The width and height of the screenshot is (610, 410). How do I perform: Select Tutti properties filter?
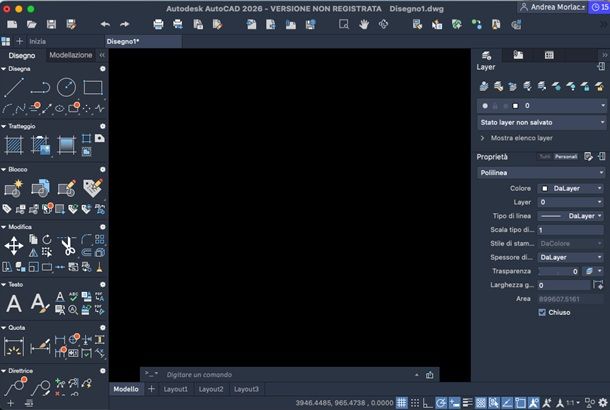point(545,156)
